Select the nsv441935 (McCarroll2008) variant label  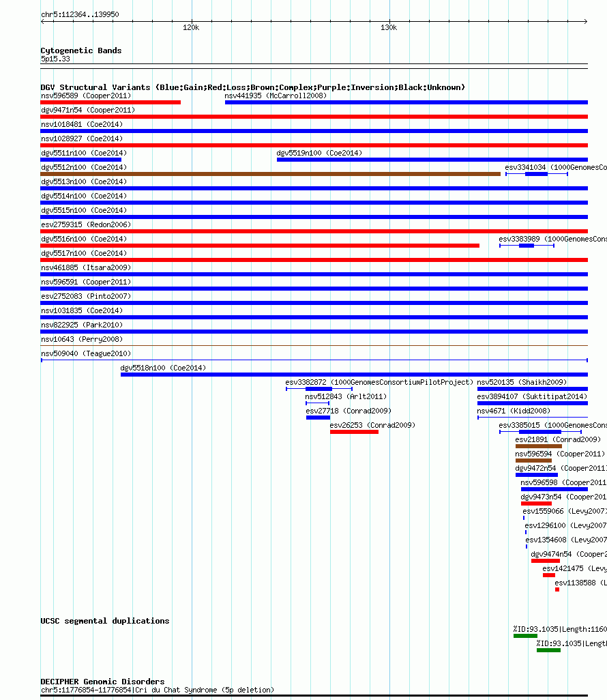pyautogui.click(x=276, y=96)
